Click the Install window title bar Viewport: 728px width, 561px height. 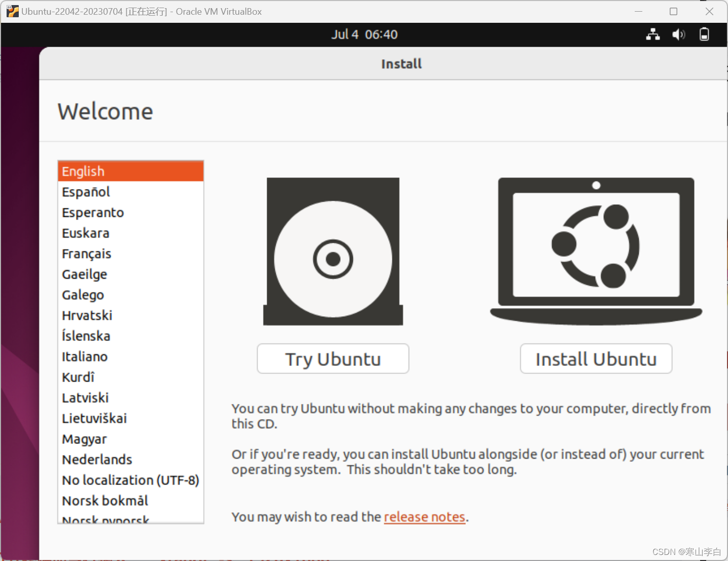pos(401,63)
